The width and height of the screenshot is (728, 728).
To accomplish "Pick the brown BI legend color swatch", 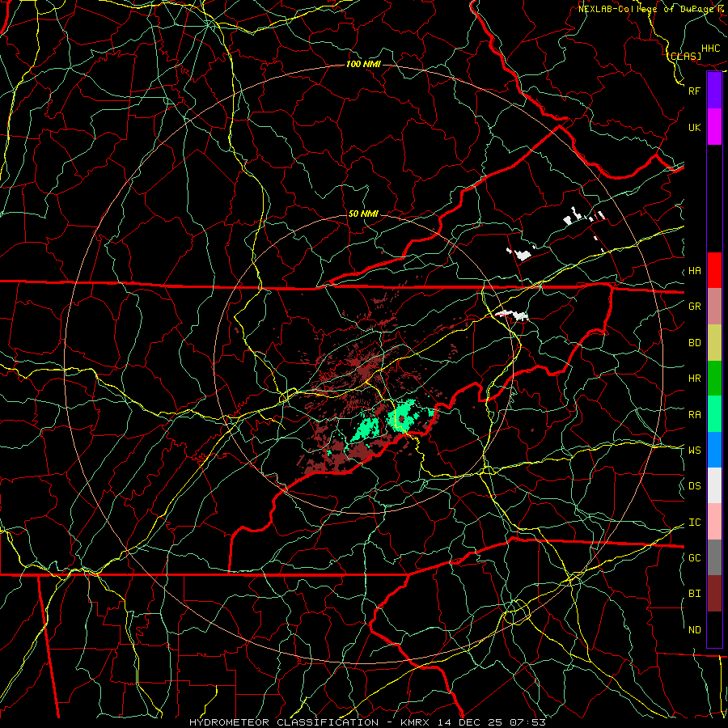I will pos(714,594).
